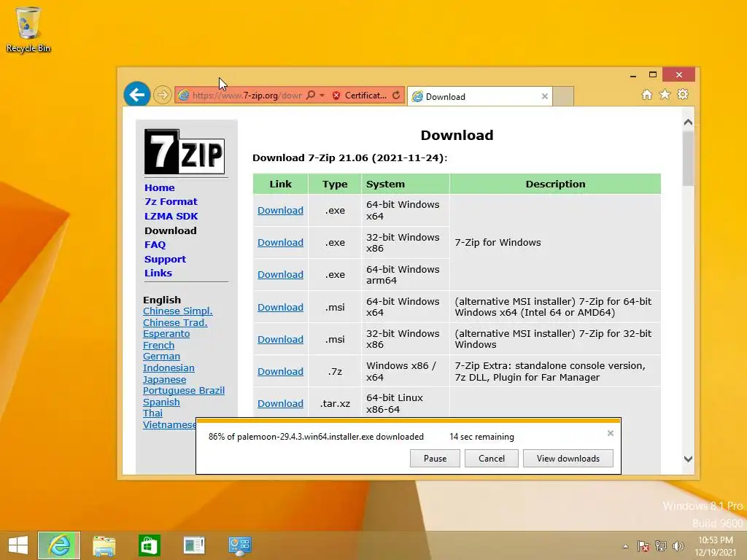The width and height of the screenshot is (747, 560).
Task: Download the .exe for 64-bit Windows arm64
Action: [x=280, y=275]
